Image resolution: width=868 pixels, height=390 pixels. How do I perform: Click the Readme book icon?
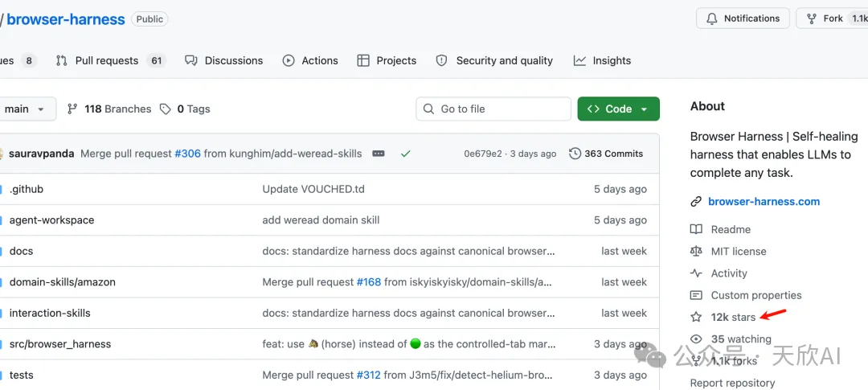(696, 229)
